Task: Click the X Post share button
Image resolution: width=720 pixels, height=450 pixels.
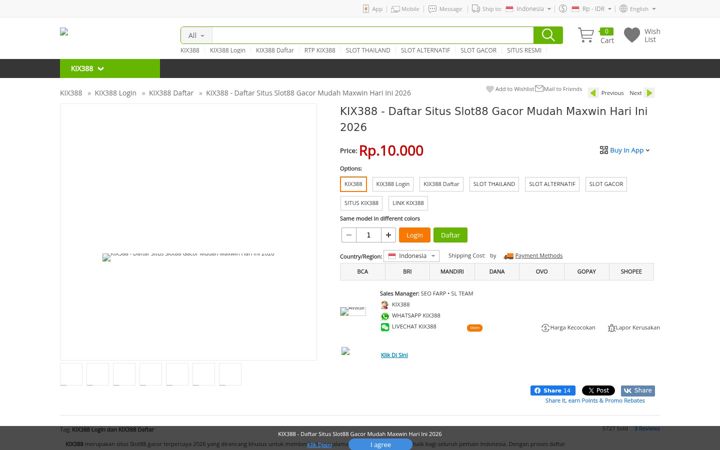Action: coord(598,390)
